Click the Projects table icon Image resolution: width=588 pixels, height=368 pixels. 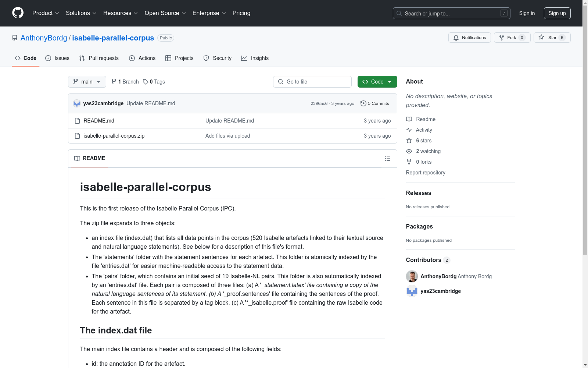tap(168, 58)
